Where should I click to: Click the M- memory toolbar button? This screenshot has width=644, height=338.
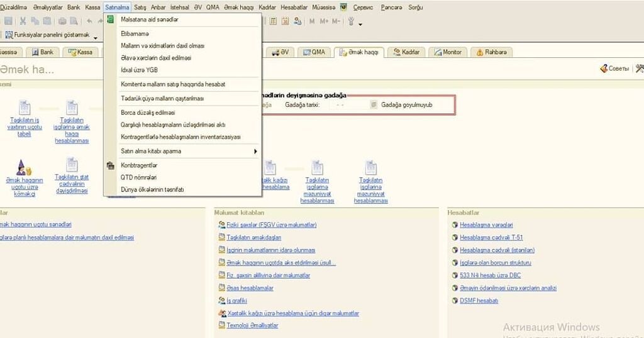point(336,21)
